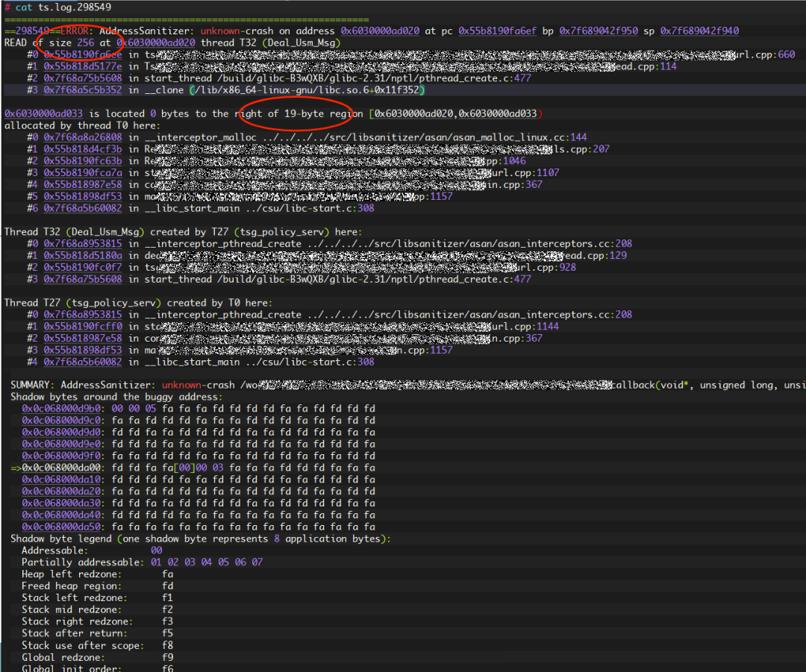Click shadow address 0x0c068000da50
This screenshot has height=672, width=806.
[61, 527]
